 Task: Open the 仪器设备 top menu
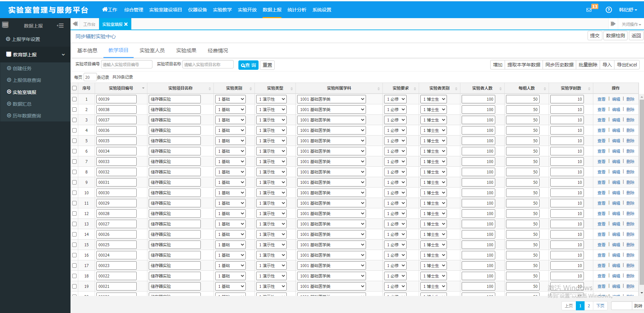pos(197,10)
